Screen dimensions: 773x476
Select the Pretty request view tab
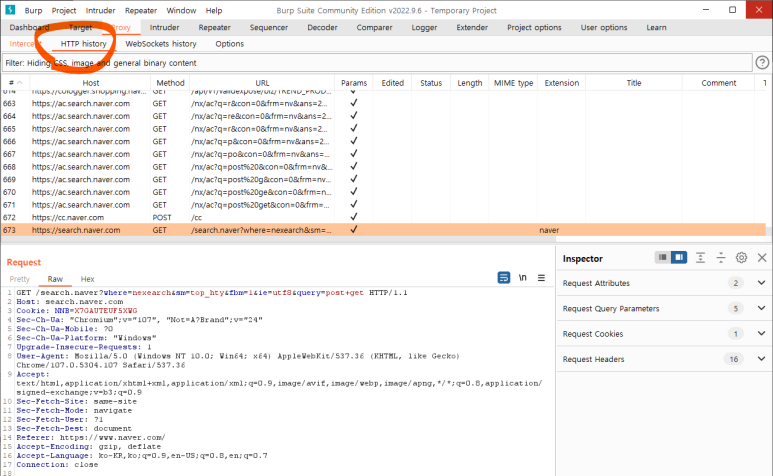(x=20, y=279)
